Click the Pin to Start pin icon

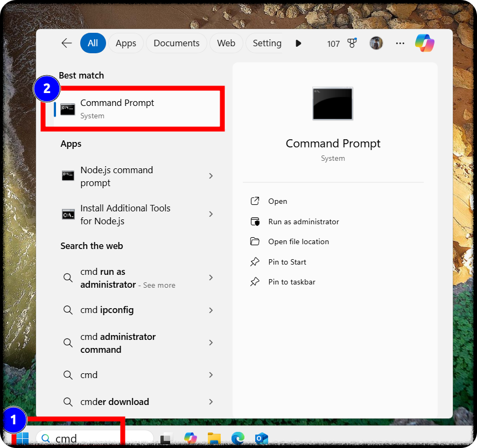point(255,262)
